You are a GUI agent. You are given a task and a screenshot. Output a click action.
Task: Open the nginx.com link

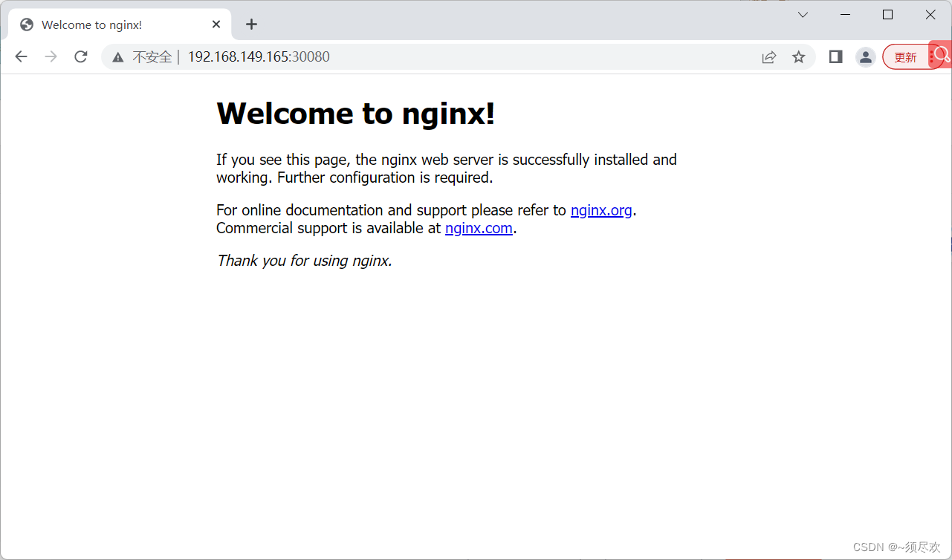tap(479, 228)
